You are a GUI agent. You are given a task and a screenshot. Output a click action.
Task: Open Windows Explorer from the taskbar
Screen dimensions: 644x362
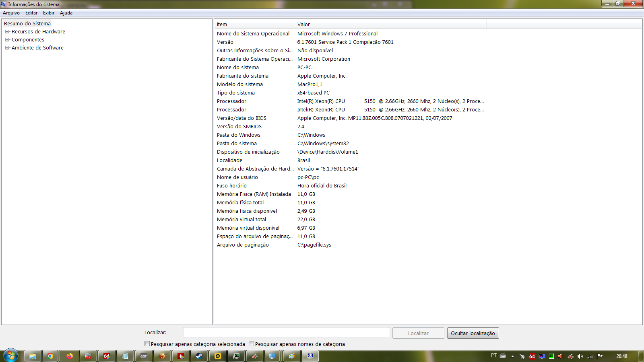tap(33, 356)
